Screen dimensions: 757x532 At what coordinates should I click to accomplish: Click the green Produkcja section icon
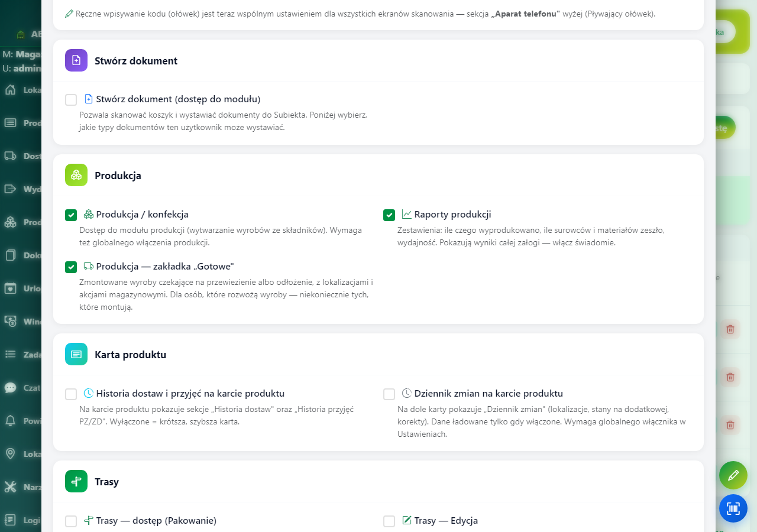click(x=76, y=175)
